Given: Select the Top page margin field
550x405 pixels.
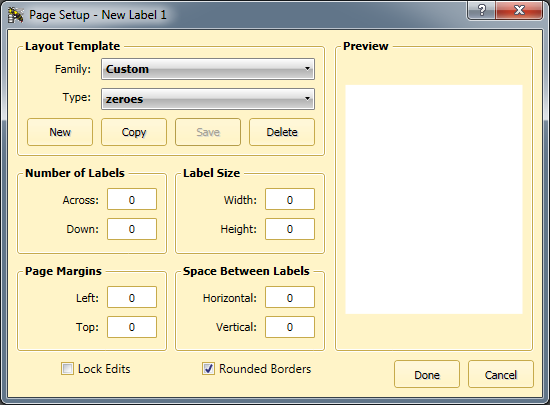Looking at the screenshot, I should click(132, 327).
